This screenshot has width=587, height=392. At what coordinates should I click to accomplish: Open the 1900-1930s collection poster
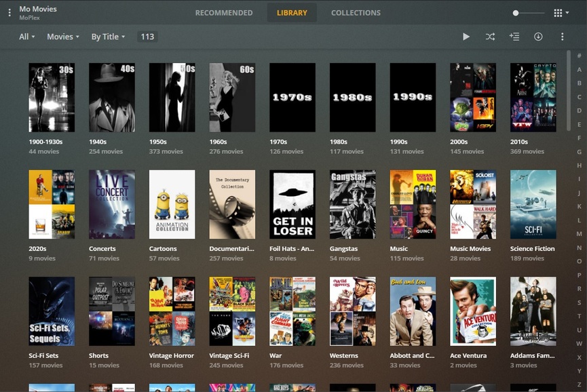pos(52,97)
